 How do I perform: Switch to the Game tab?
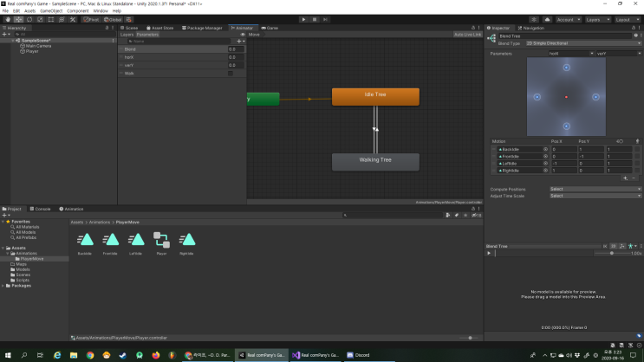coord(270,28)
